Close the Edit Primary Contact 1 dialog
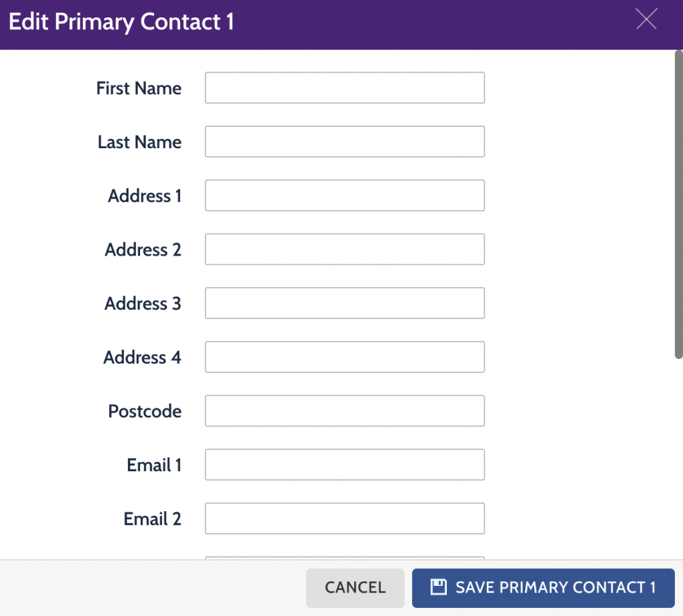The height and width of the screenshot is (616, 683). click(646, 19)
